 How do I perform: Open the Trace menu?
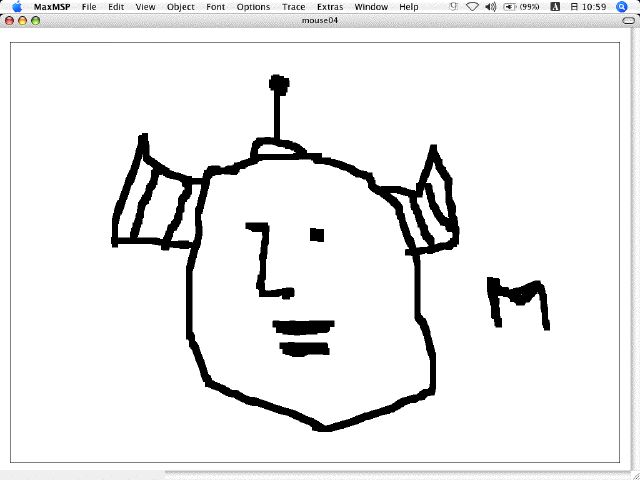(293, 7)
